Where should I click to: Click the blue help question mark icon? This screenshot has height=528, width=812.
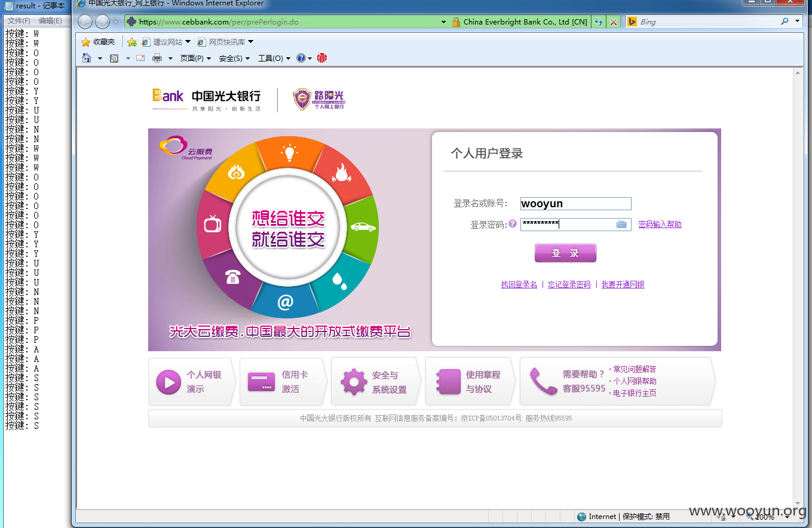[301, 58]
